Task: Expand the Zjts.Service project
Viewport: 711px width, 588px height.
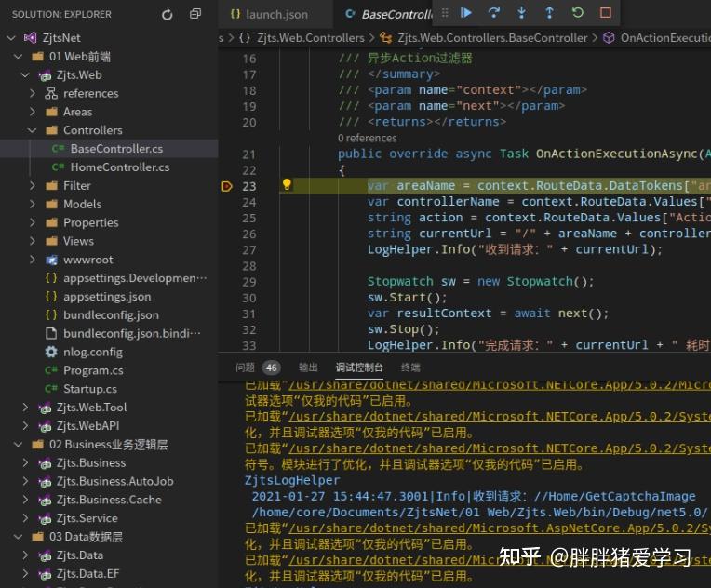Action: click(x=25, y=518)
